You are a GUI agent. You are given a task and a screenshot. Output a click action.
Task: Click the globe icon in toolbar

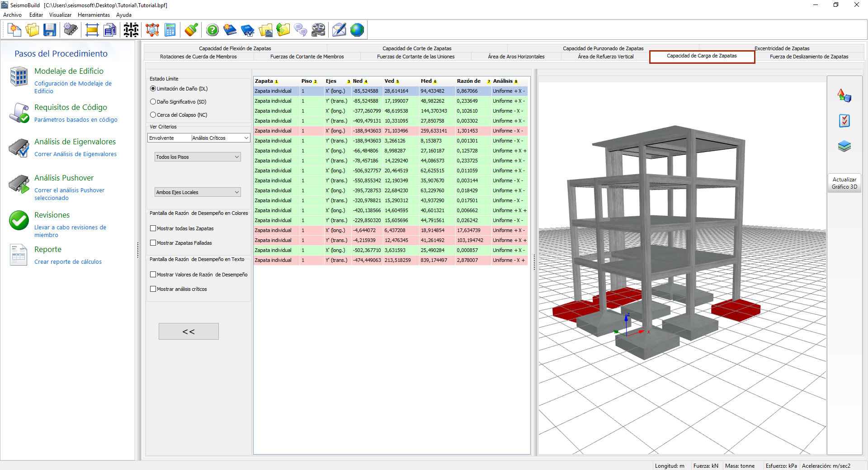click(x=357, y=30)
